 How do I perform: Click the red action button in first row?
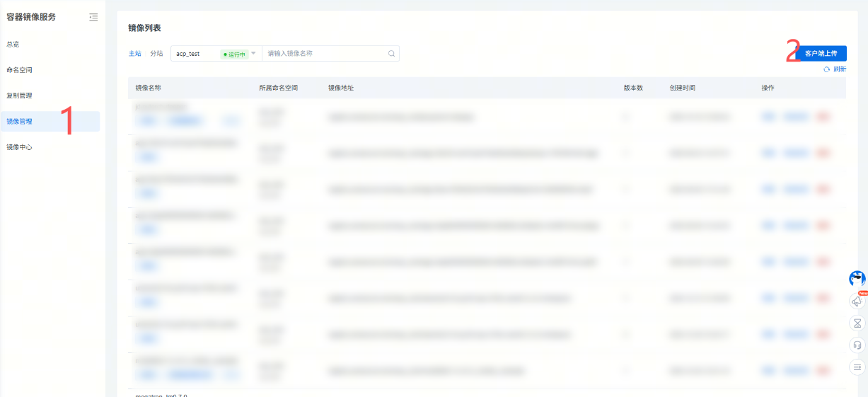[x=823, y=117]
